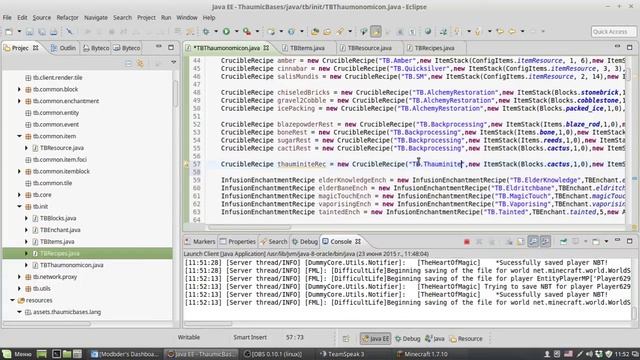
Task: Open the Run button dropdown arrow
Action: tap(236, 31)
